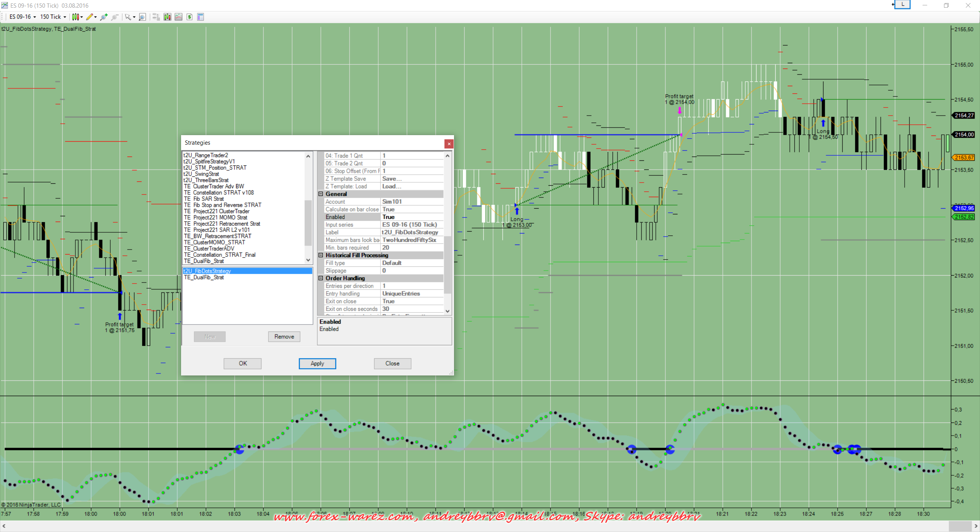Collapse the Historical Fill Processing section
The height and width of the screenshot is (532, 980).
(321, 255)
